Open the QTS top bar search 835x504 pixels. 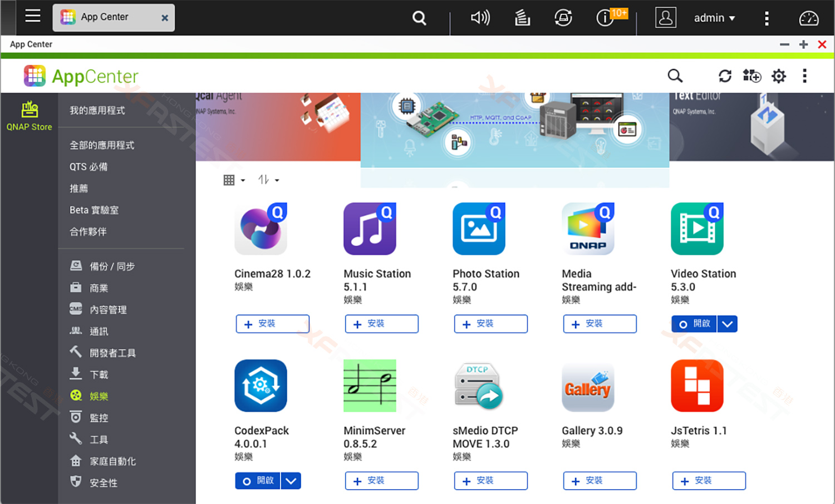419,18
